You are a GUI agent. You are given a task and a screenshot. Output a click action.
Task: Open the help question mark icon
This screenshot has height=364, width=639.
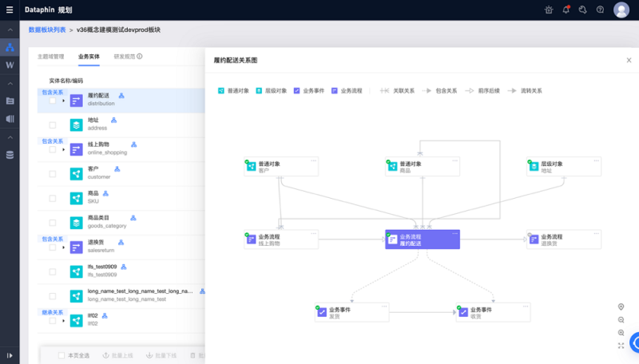tap(600, 10)
